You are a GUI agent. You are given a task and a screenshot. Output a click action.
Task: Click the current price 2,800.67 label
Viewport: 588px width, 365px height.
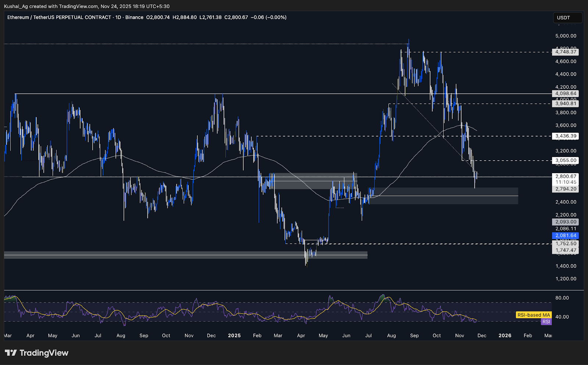566,176
